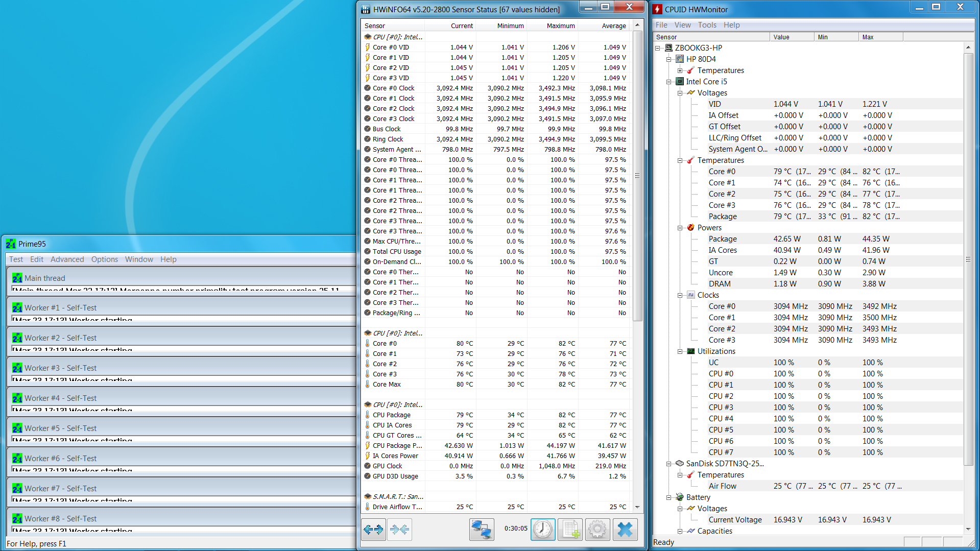Viewport: 980px width, 551px height.
Task: Collapse the Powers node
Action: (680, 228)
